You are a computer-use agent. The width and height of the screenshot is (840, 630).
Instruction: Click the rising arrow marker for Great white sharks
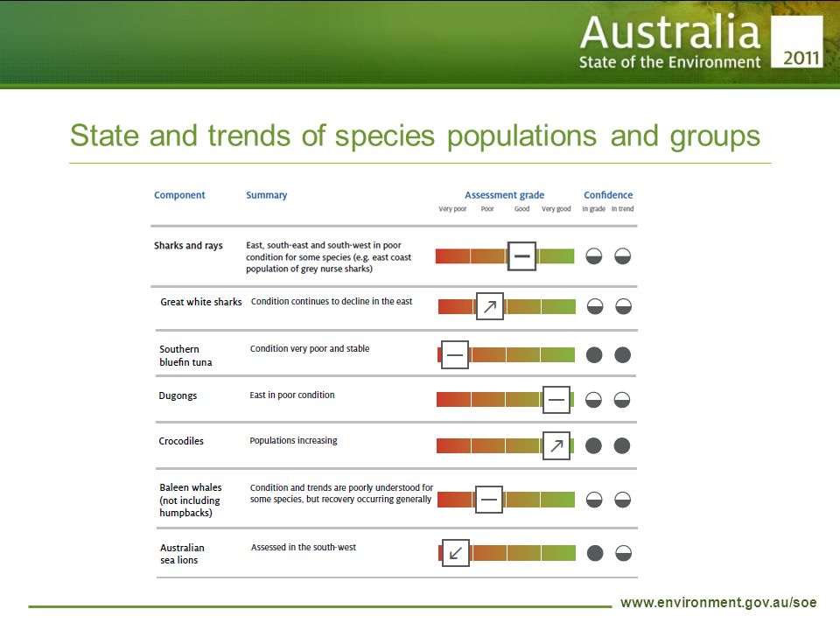(x=490, y=306)
